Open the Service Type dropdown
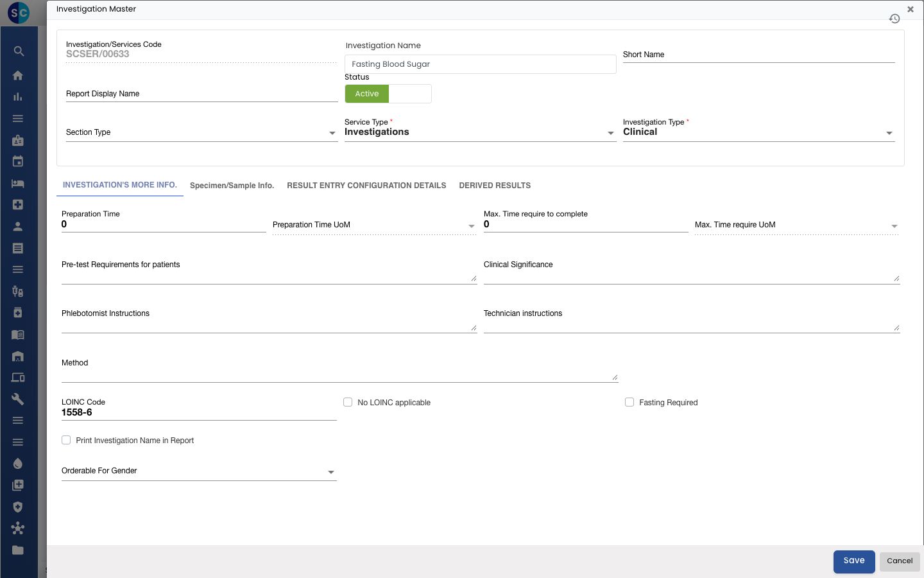 point(480,131)
